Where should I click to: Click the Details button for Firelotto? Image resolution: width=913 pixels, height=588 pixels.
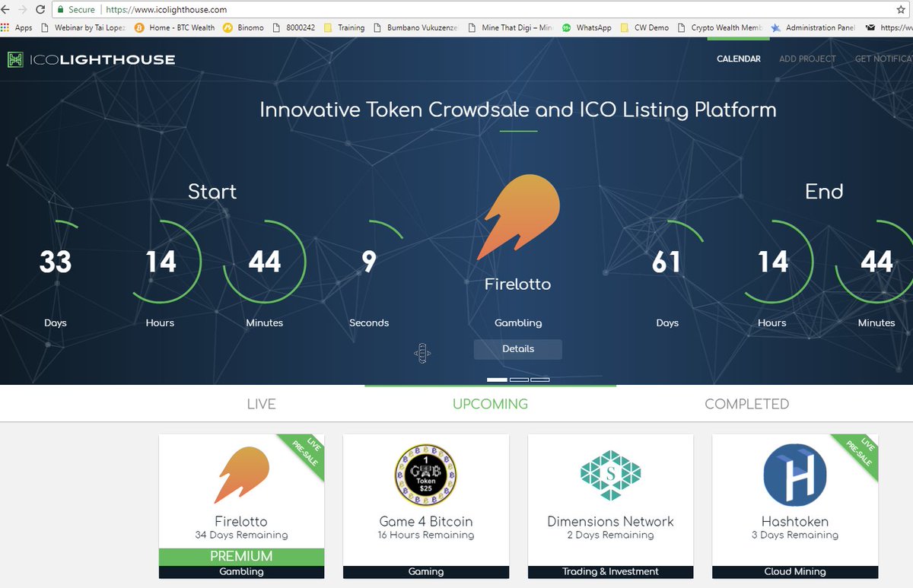[517, 349]
